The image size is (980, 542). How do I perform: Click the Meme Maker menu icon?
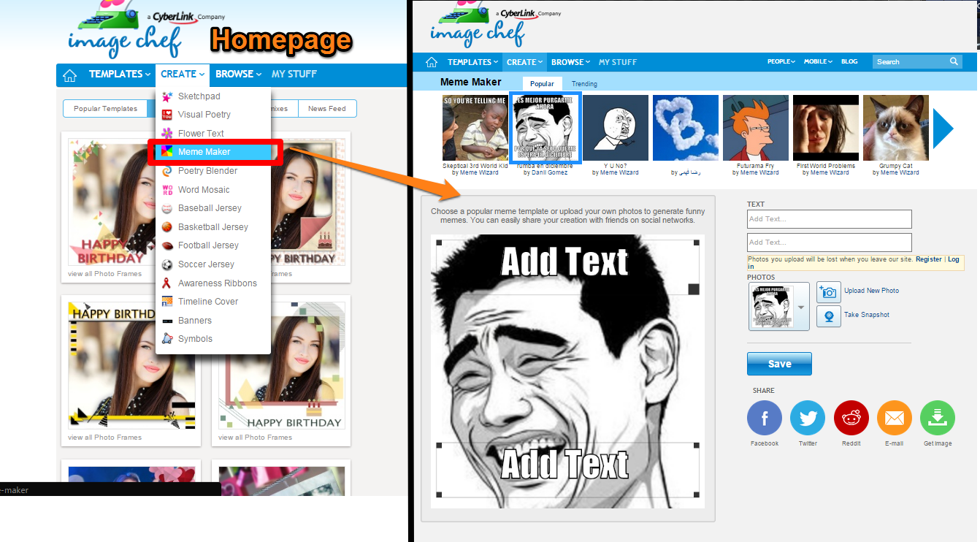[x=167, y=152]
